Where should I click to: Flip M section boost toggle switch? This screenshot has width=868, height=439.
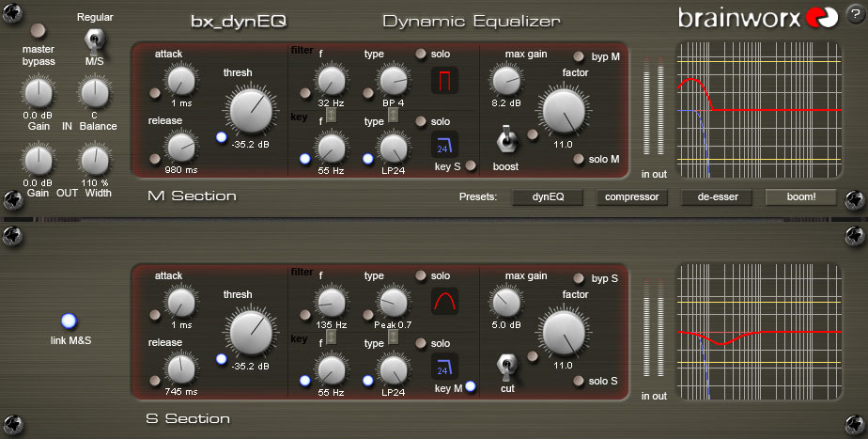click(x=506, y=138)
